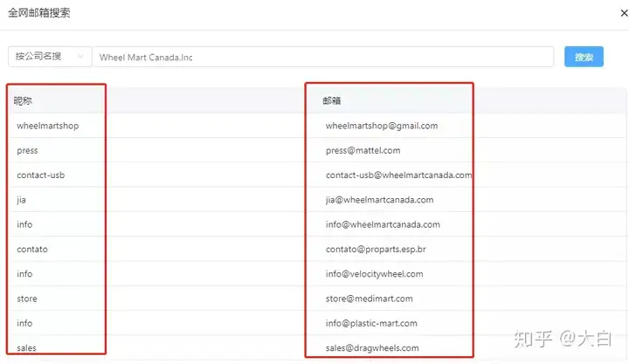This screenshot has height=364, width=629.
Task: Click the info nickname in the plastic-mart row
Action: coord(24,324)
